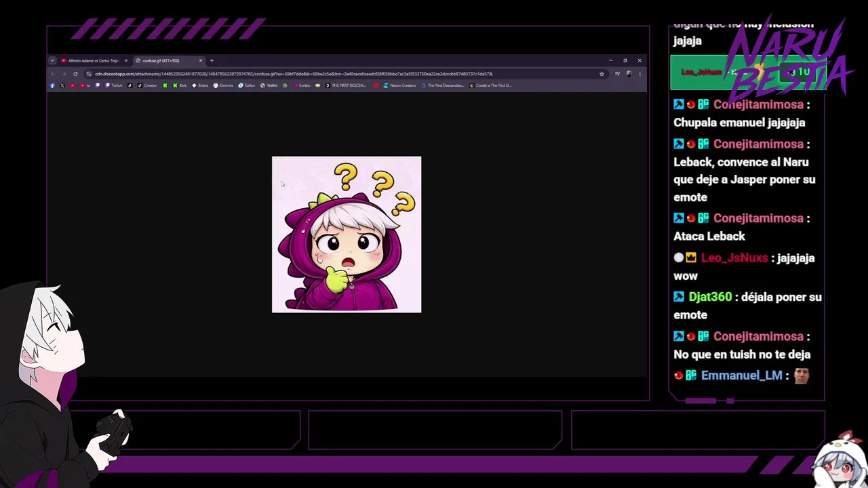Open the Sorteo bookmark

[302, 85]
